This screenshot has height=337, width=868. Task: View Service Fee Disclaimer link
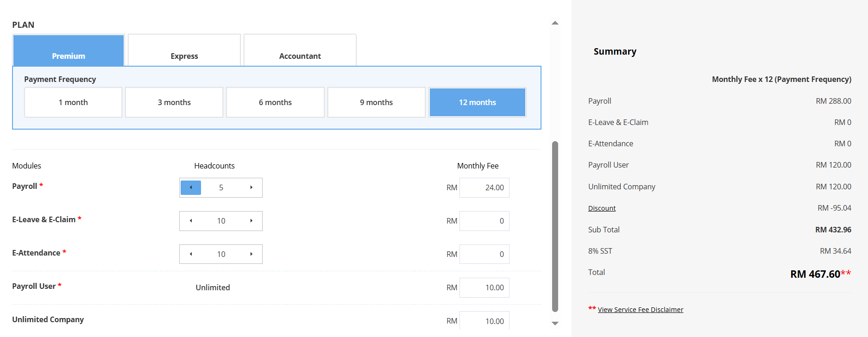pyautogui.click(x=640, y=310)
